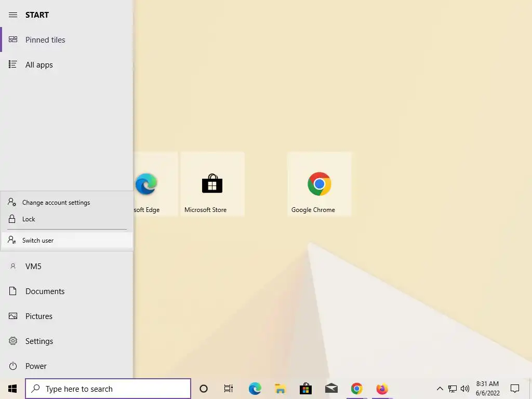Show the All apps list
The height and width of the screenshot is (399, 532).
pyautogui.click(x=66, y=64)
